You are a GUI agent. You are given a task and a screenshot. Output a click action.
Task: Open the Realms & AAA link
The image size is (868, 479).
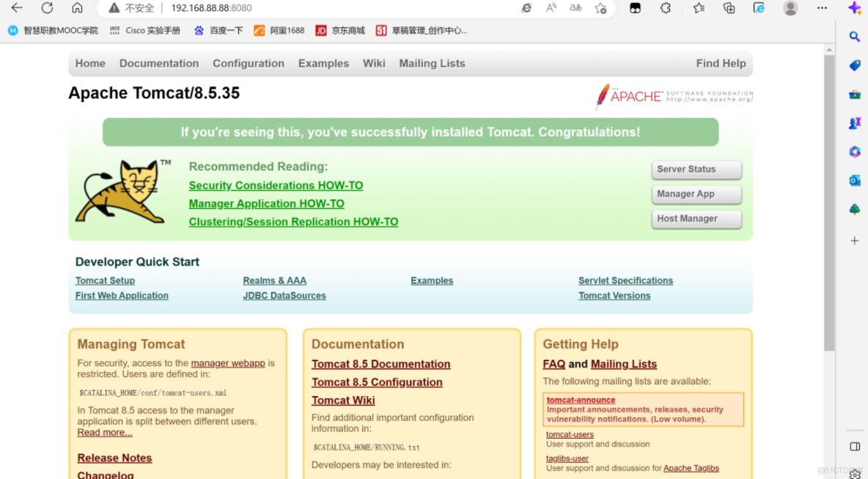pyautogui.click(x=275, y=281)
